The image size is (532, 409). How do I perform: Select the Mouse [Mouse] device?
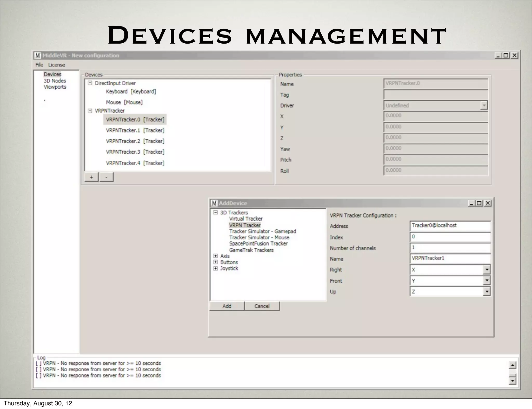point(124,102)
